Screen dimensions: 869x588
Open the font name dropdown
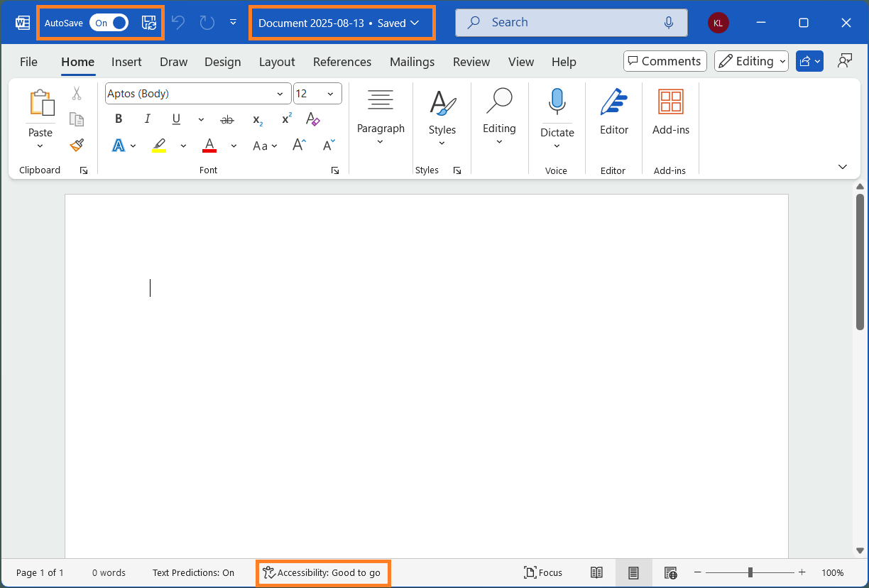click(279, 93)
